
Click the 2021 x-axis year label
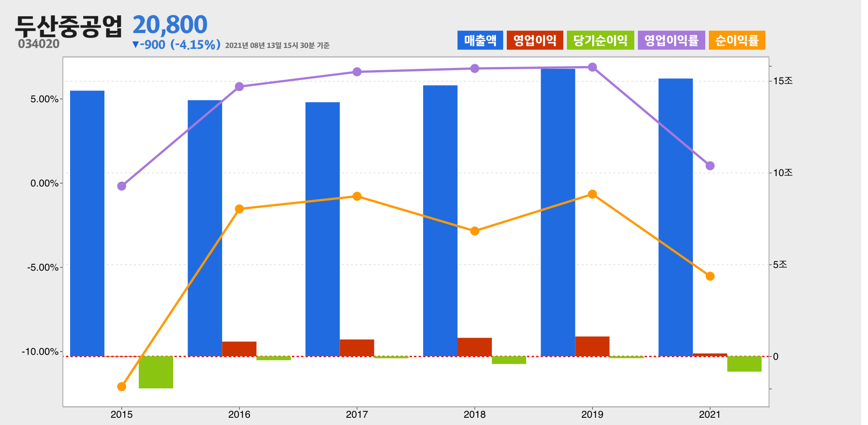pyautogui.click(x=710, y=414)
